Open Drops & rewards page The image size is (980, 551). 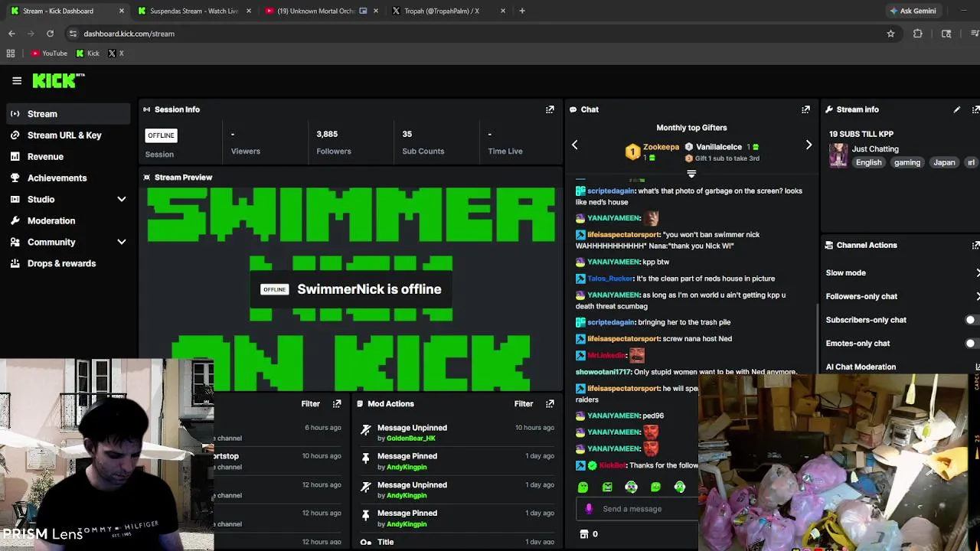(68, 263)
